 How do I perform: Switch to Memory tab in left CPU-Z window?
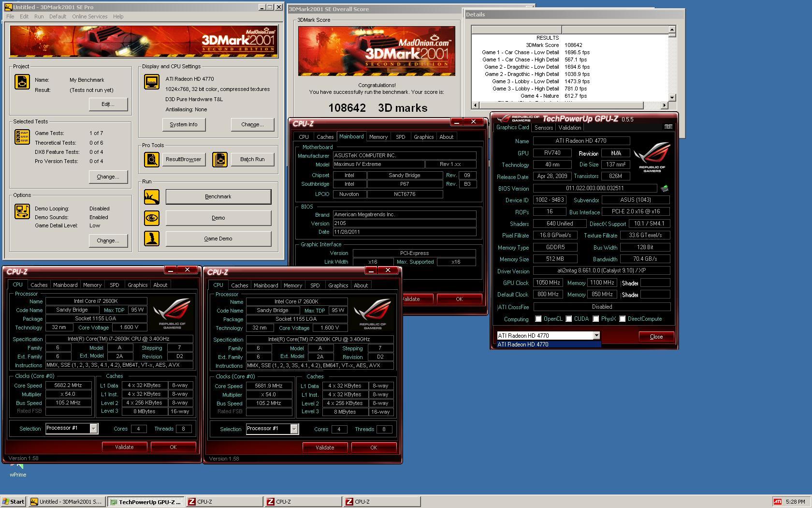point(92,285)
